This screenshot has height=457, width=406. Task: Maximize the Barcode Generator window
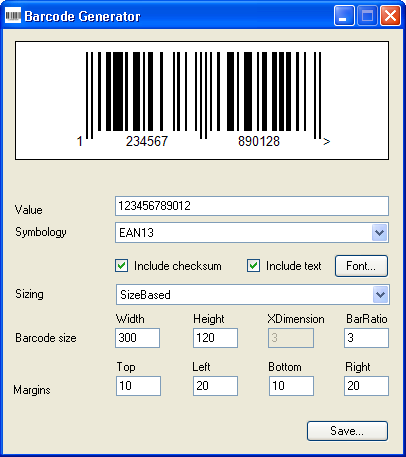[367, 15]
